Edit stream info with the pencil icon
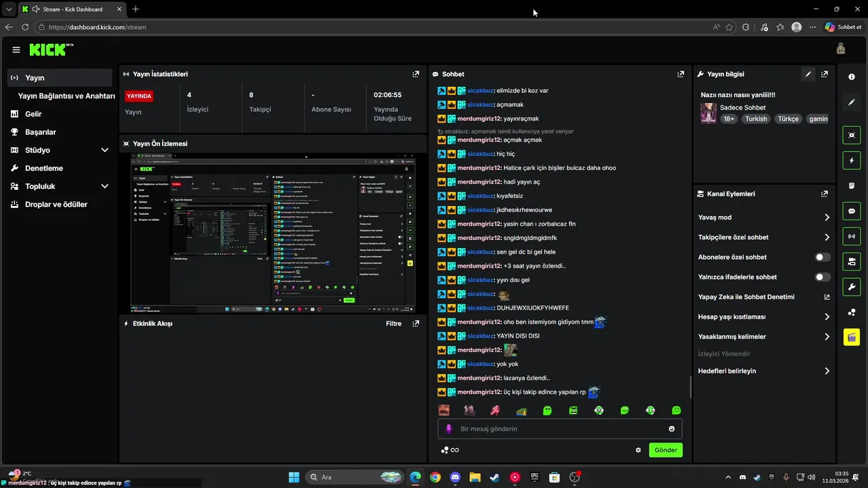The width and height of the screenshot is (868, 488). click(x=808, y=74)
